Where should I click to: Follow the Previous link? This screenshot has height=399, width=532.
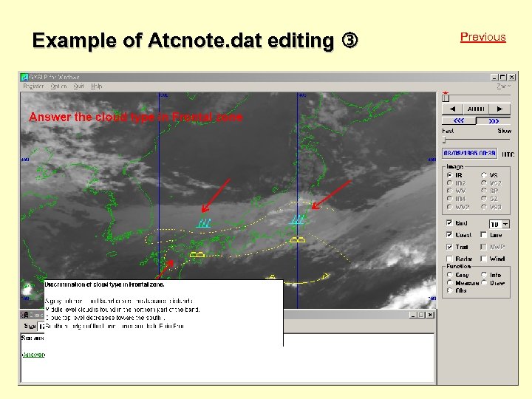tap(482, 37)
